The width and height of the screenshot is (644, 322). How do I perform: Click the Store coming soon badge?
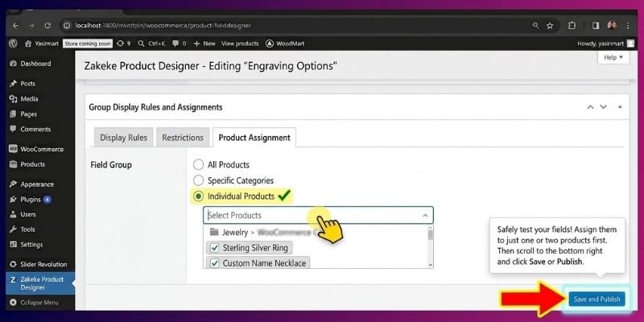click(88, 43)
